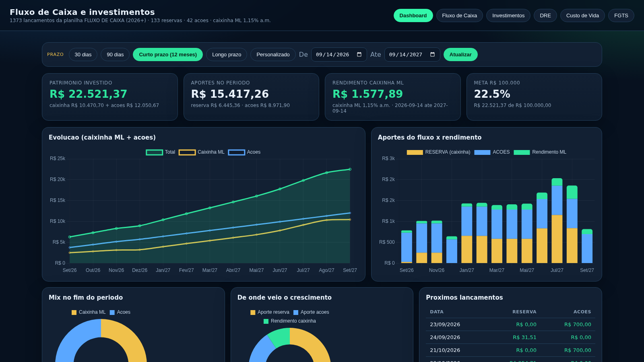Toggle Acoes legend in Mix donut chart

[120, 312]
